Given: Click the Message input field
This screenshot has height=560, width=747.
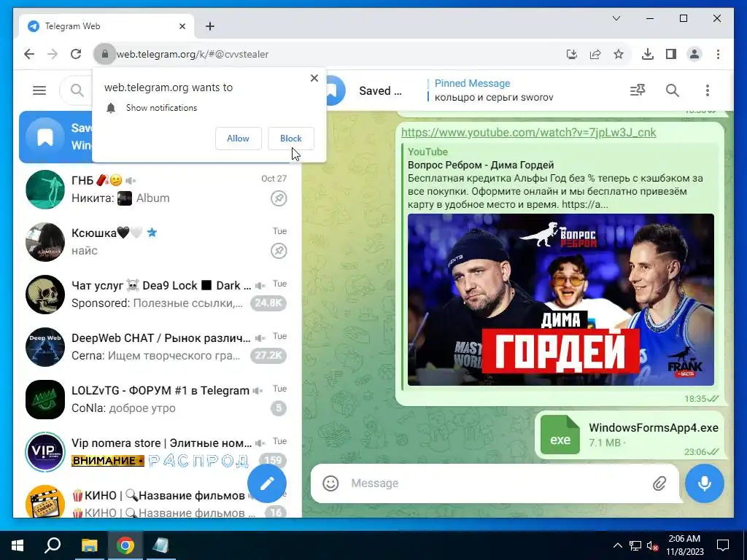Looking at the screenshot, I should coord(495,483).
